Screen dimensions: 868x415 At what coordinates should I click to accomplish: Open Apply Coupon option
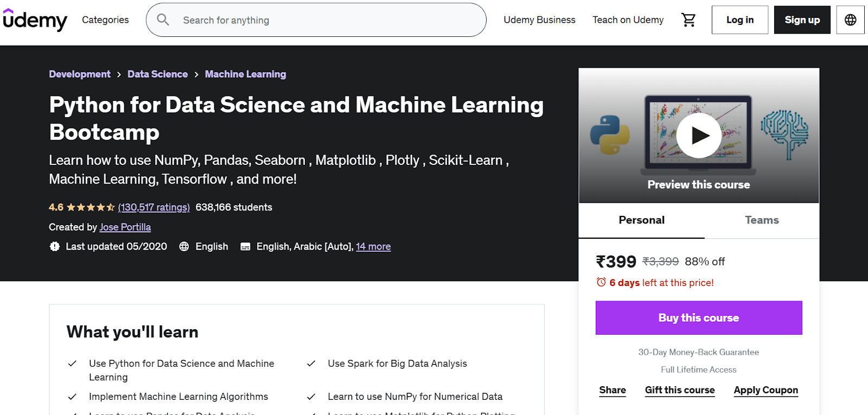point(765,390)
